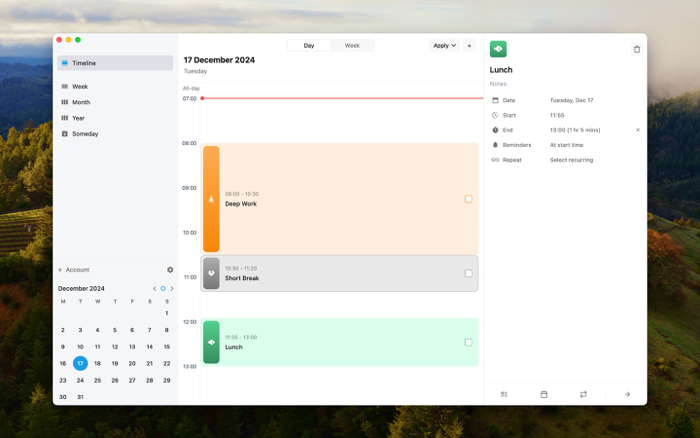Click the calendar icon in the detail footer
Image resolution: width=700 pixels, height=438 pixels.
pos(544,394)
